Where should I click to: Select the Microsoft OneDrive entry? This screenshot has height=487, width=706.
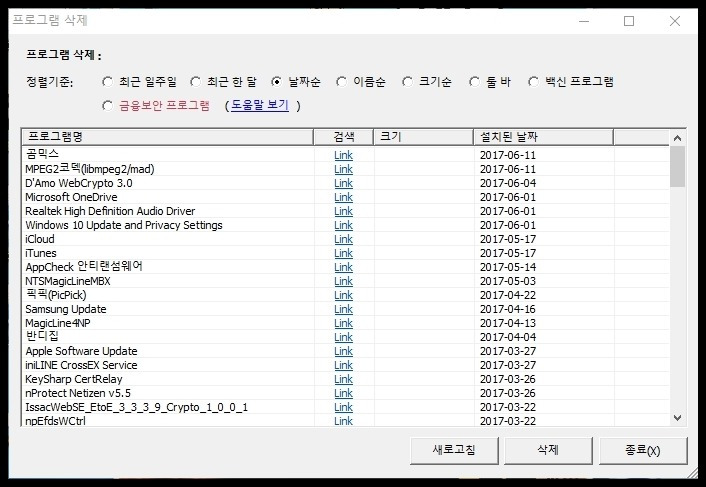[x=71, y=197]
